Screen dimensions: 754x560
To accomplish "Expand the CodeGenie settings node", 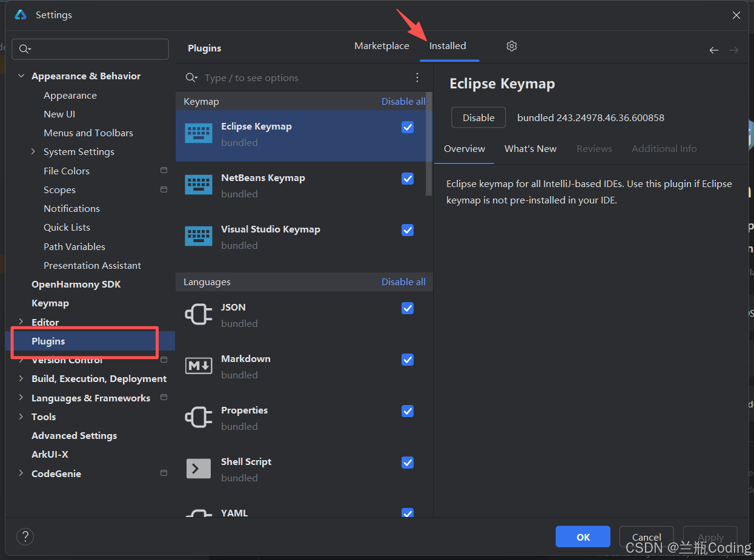I will click(x=21, y=473).
